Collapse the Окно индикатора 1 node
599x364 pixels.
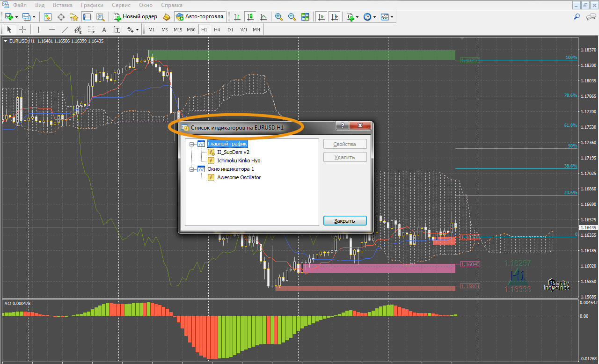click(191, 169)
